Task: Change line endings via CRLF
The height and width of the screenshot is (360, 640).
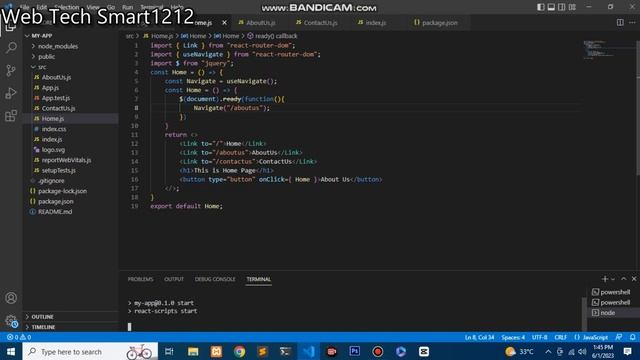Action: coord(560,337)
